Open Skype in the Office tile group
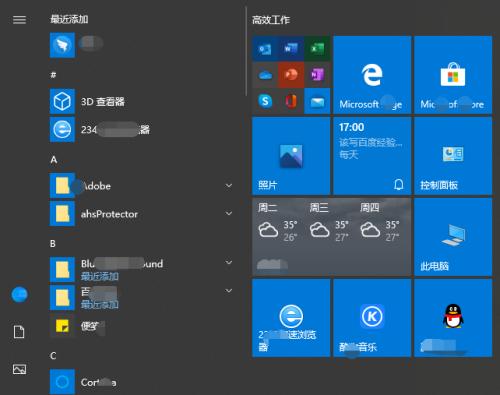Screen dimensions: 500x395 (265, 101)
